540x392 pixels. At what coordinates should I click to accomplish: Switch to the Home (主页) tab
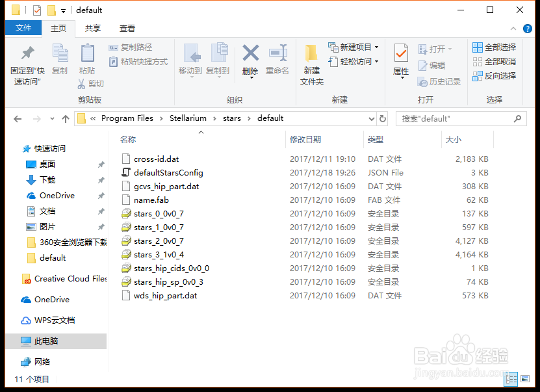(58, 28)
